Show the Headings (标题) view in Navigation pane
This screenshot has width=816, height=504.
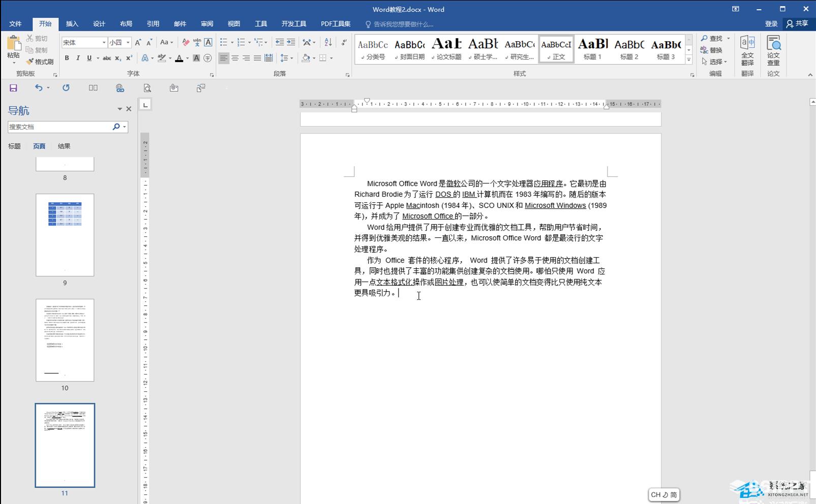[14, 146]
